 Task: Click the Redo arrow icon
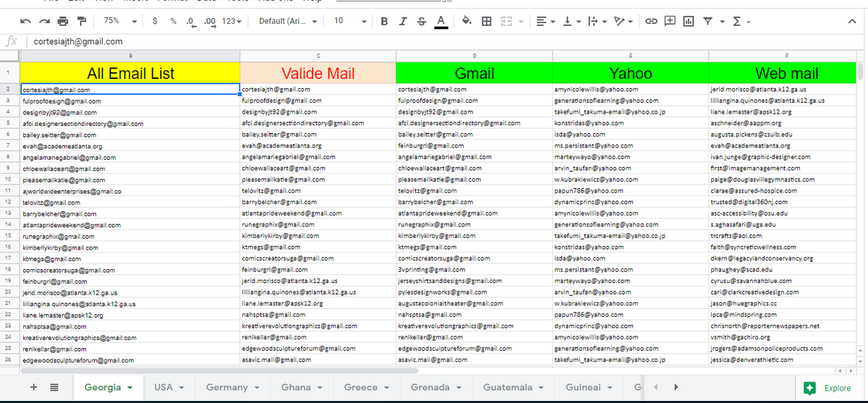pyautogui.click(x=43, y=21)
